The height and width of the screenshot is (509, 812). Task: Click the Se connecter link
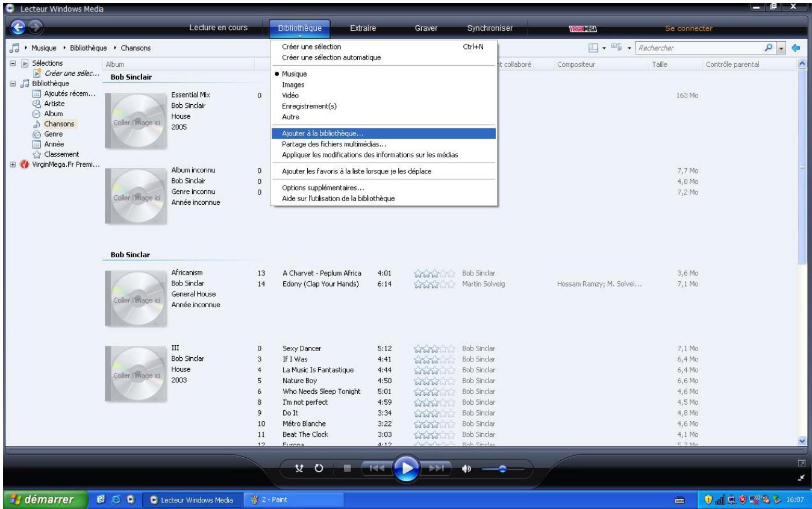point(688,28)
